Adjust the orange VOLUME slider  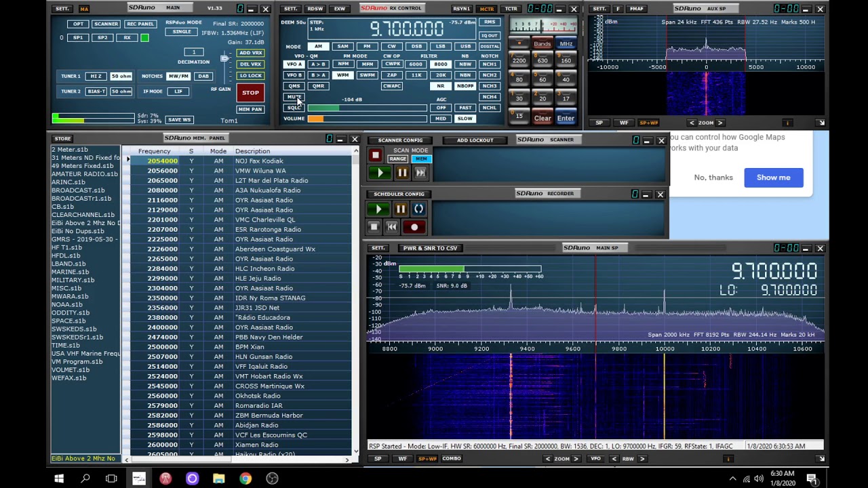tap(367, 119)
